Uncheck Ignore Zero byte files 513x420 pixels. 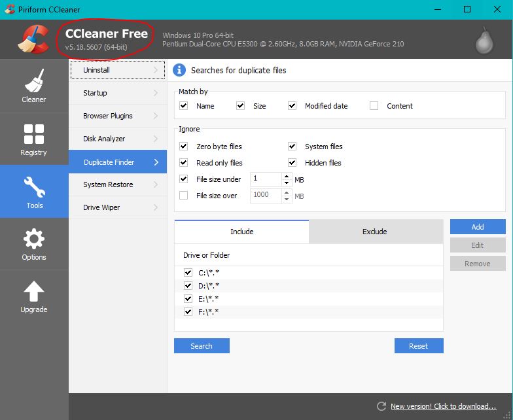183,147
